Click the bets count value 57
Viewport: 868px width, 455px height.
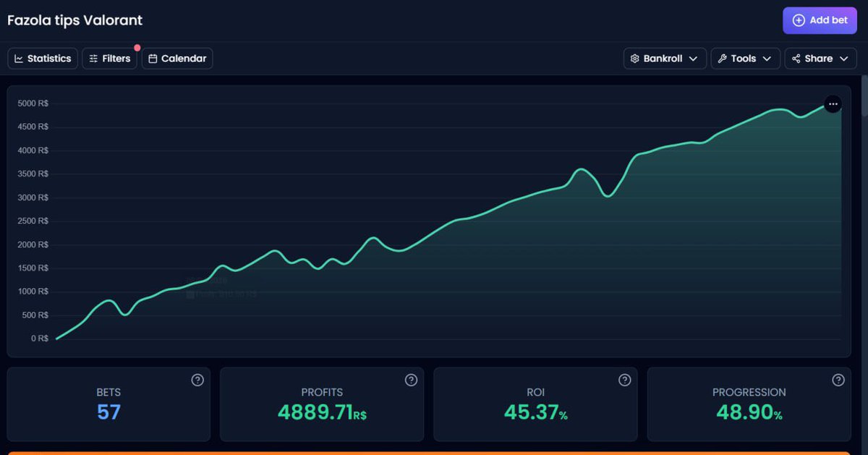(109, 412)
